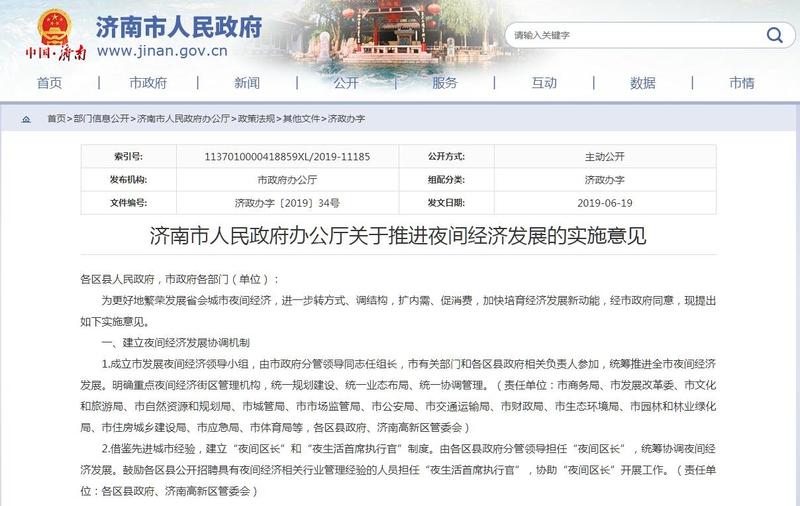Open the 市情 navigation menu item

click(742, 83)
